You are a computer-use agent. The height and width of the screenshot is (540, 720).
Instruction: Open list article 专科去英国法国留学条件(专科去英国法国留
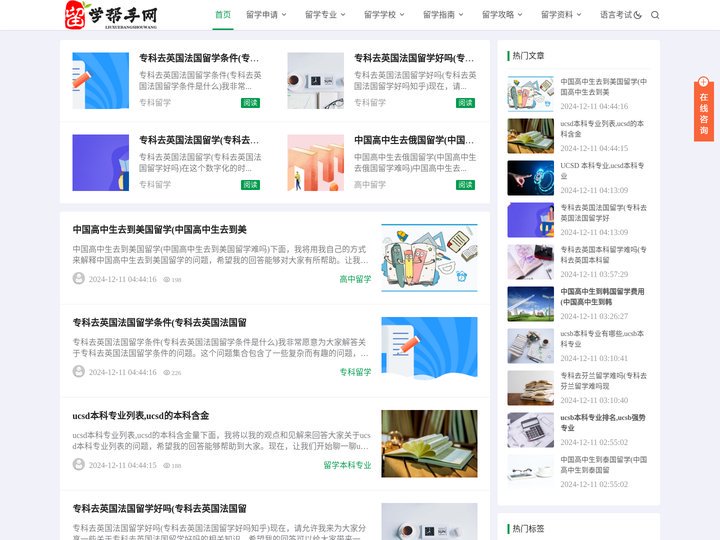tap(159, 323)
